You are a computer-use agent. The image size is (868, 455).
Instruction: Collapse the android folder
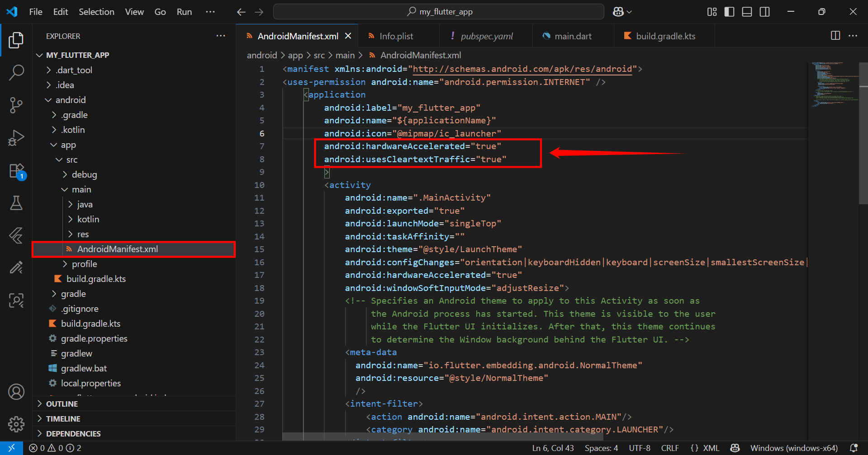coord(134,100)
